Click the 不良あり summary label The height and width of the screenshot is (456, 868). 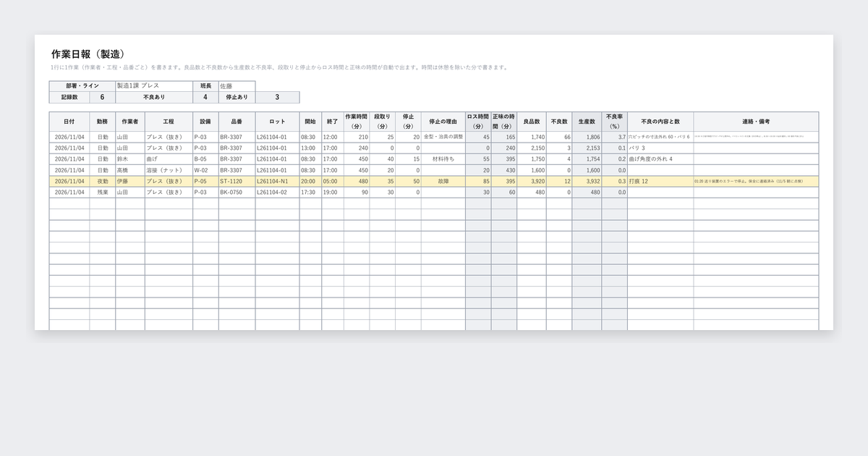click(x=154, y=97)
